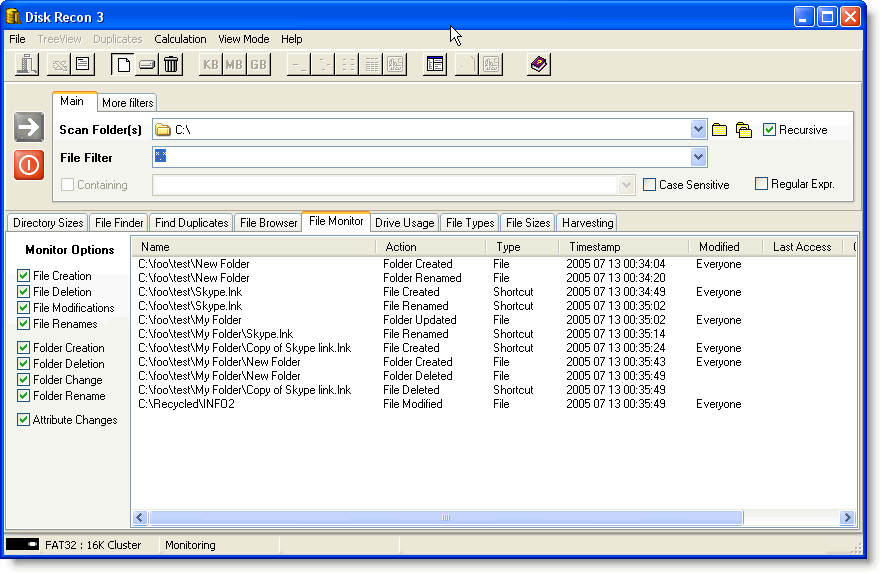Toggle Folder Deletion checkbox
Screen dimensions: 882x574
coord(23,364)
